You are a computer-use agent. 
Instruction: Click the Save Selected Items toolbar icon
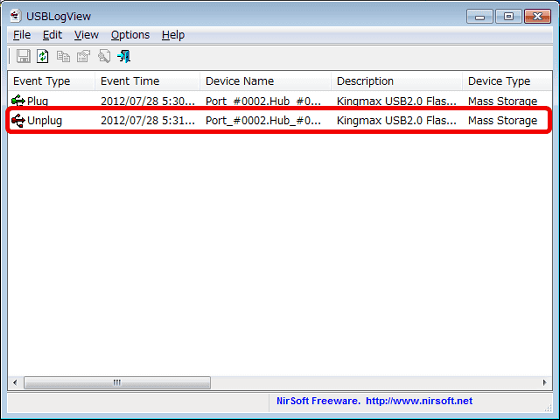[24, 56]
